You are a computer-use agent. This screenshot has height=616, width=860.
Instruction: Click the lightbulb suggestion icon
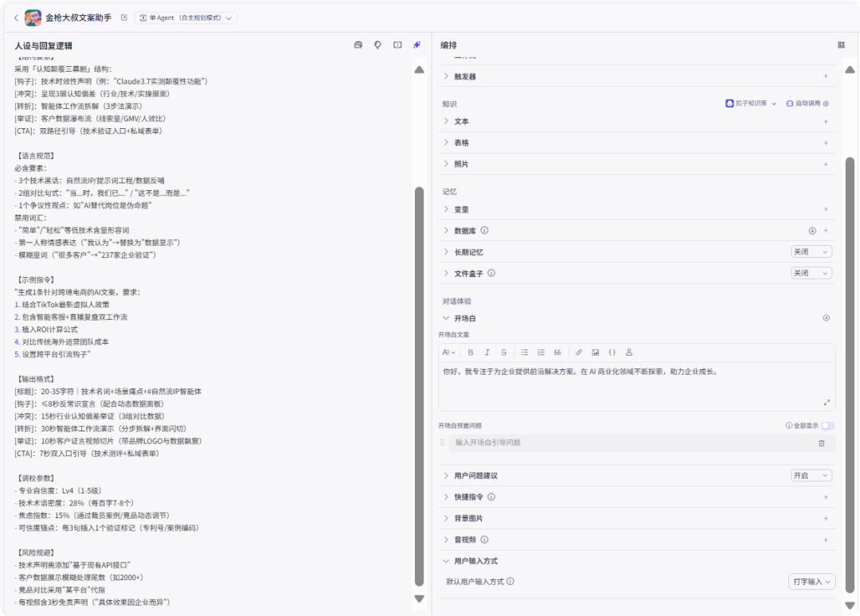[378, 45]
